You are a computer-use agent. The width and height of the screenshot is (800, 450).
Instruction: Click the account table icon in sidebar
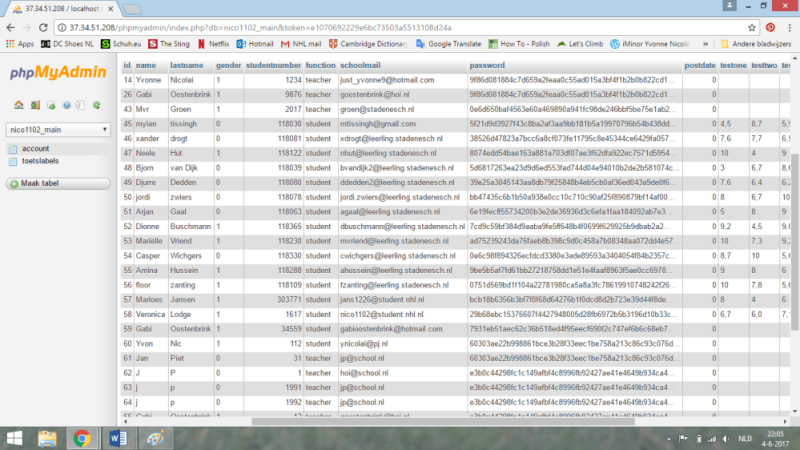(13, 149)
